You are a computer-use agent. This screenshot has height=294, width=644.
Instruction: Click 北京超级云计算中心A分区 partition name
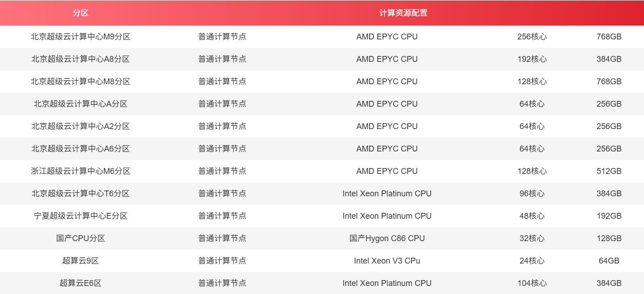coord(81,104)
